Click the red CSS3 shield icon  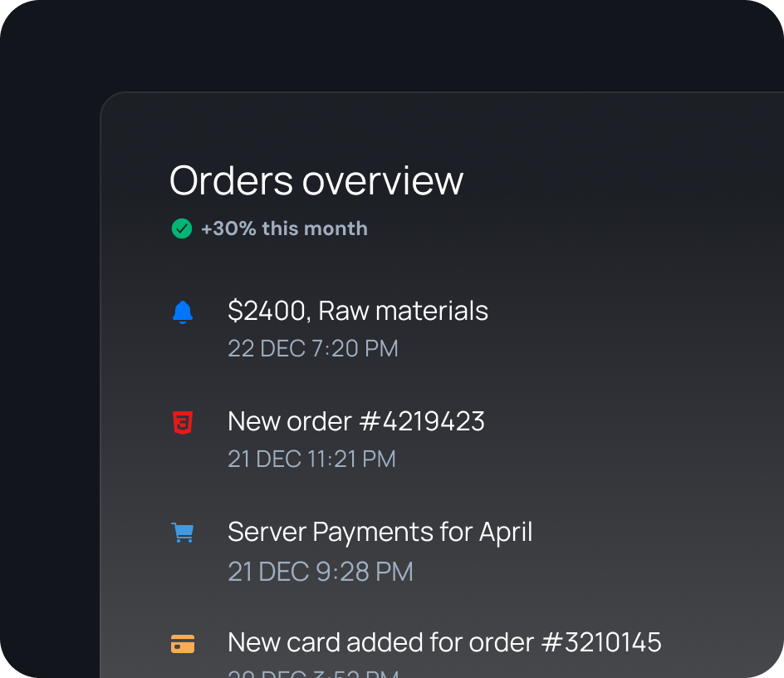(x=183, y=423)
